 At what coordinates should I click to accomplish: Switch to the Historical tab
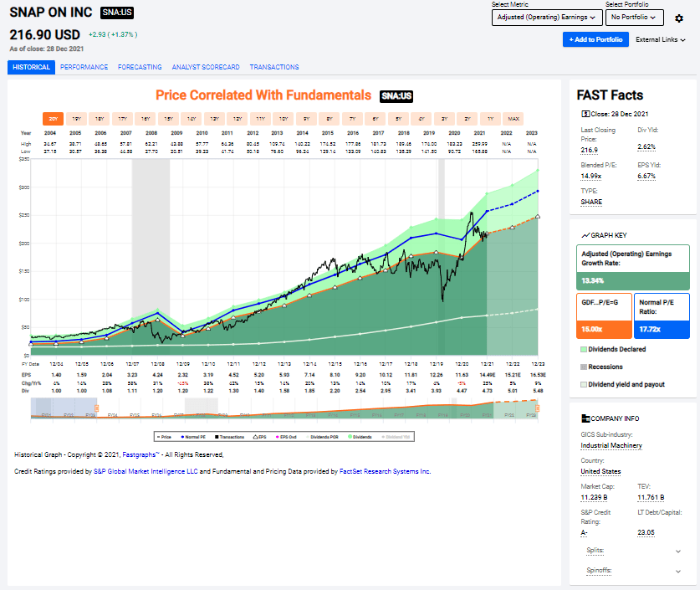tap(31, 67)
